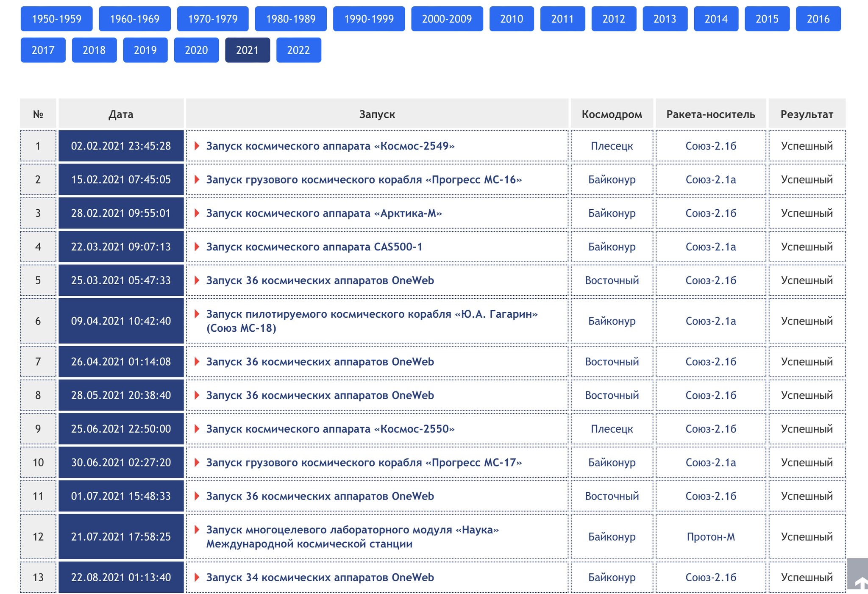
Task: Click red arrow beside Космос-2549 launch
Action: (x=197, y=146)
